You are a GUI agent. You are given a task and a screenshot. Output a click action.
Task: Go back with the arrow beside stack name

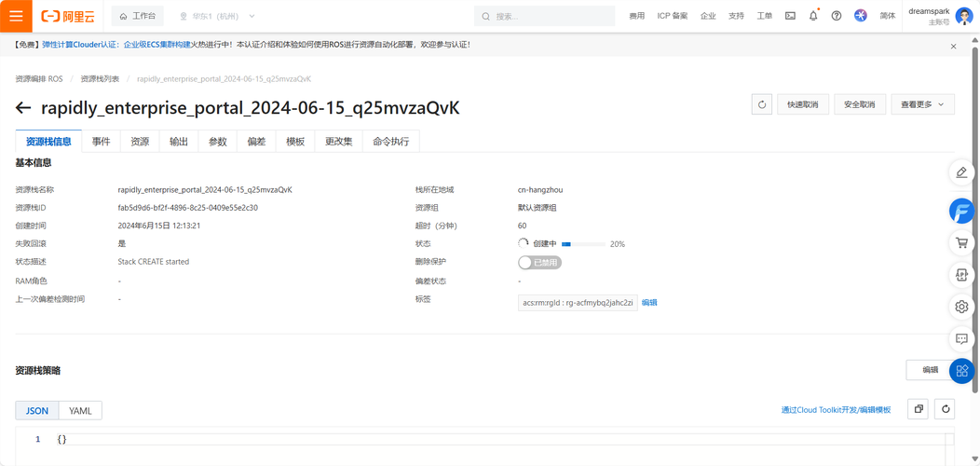[23, 108]
